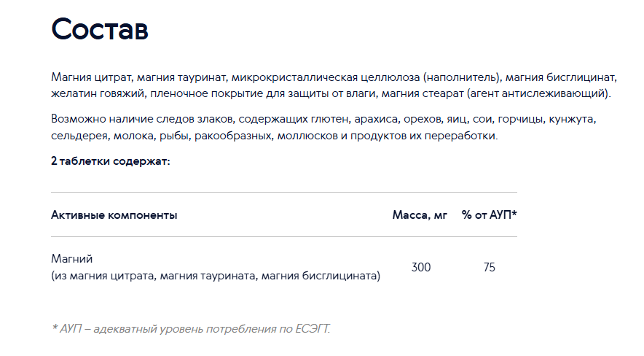Screen dimensions: 644x356
Task: Click the text '2 таблетки содержат:'
Action: (111, 161)
